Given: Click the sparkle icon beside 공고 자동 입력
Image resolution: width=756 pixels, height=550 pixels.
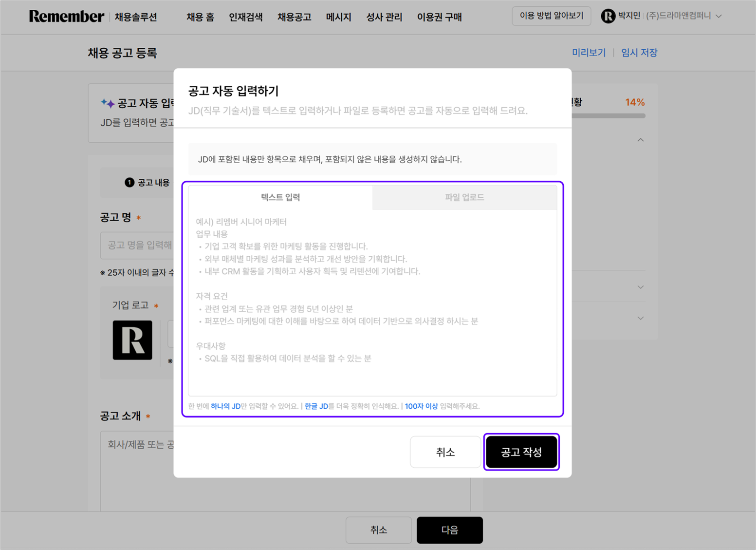Looking at the screenshot, I should tap(108, 103).
